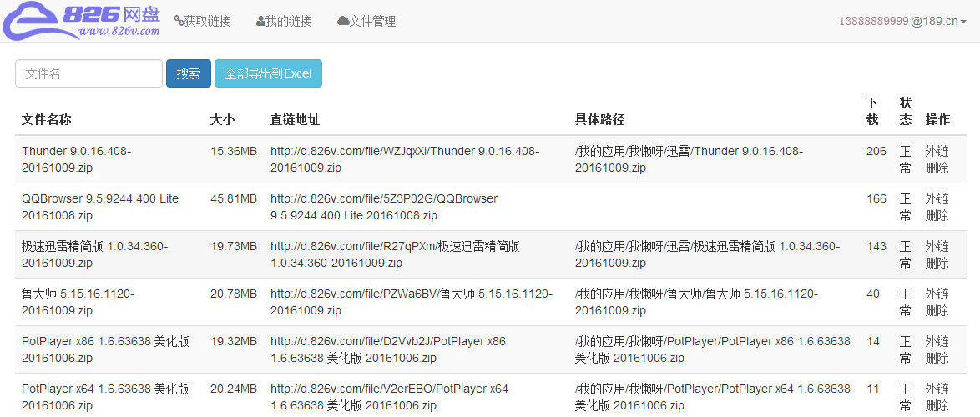Click the download count 143
The width and height of the screenshot is (980, 417).
(x=876, y=247)
